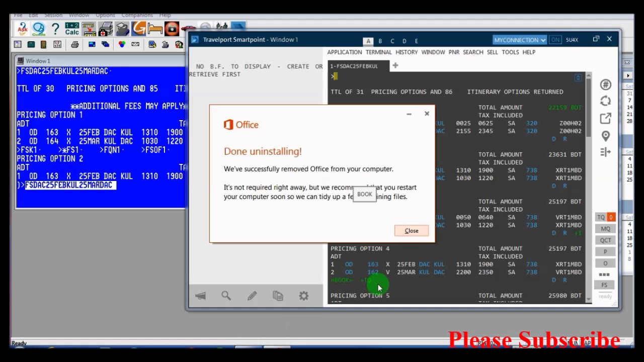Open the APPLICATION menu
The width and height of the screenshot is (644, 362).
click(x=344, y=52)
